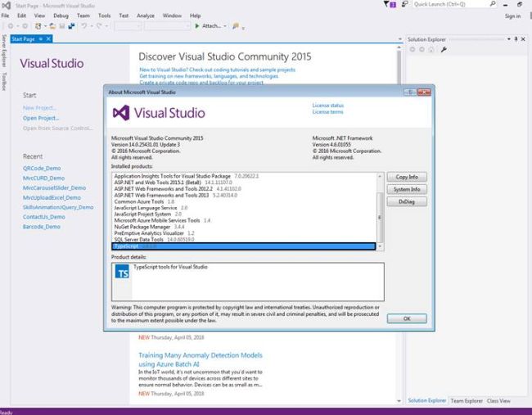
Task: Open the Solution Configurations combo box
Action: (x=128, y=26)
